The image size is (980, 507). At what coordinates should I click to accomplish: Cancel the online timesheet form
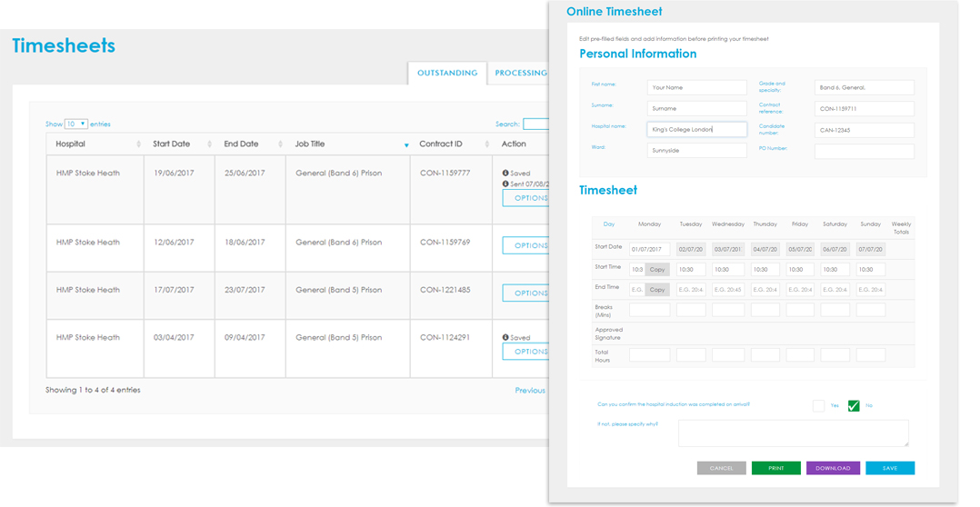point(721,468)
